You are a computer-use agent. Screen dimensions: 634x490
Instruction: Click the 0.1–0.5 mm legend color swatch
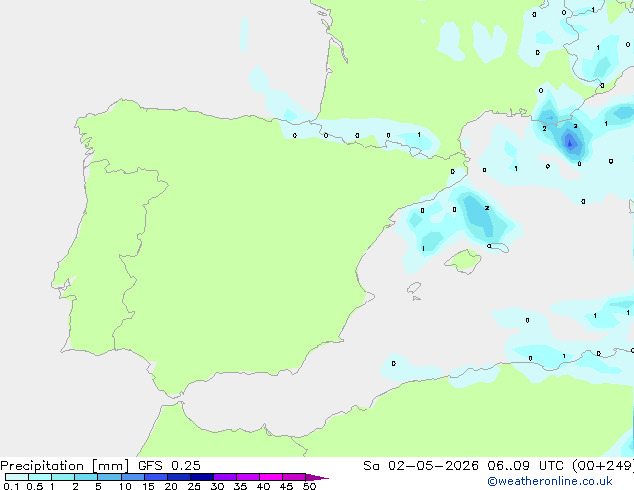[17, 477]
